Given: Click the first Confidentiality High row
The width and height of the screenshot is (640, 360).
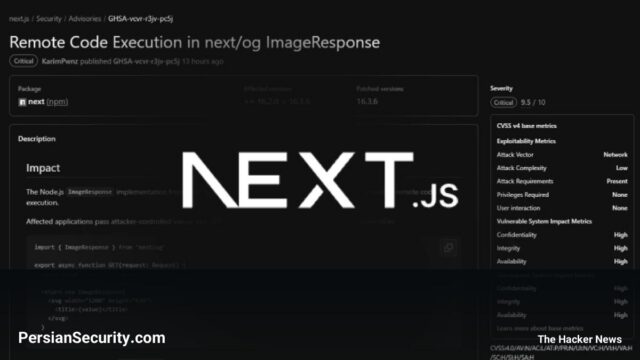Looking at the screenshot, I should point(562,235).
